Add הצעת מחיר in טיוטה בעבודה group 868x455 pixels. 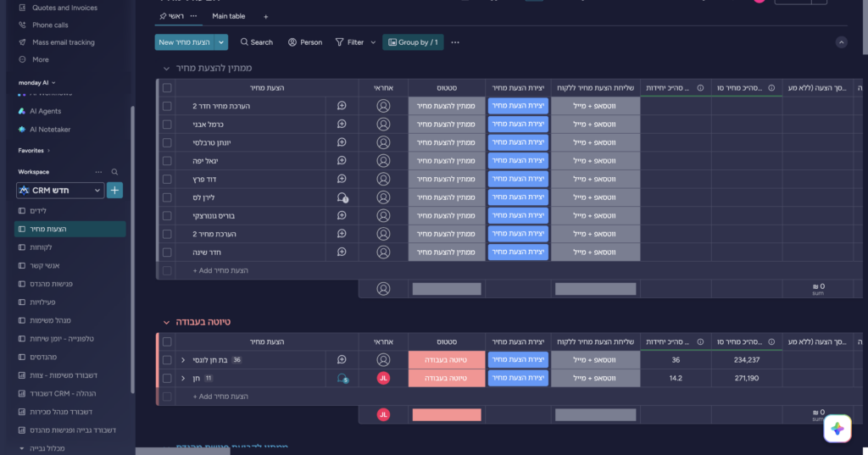pos(220,397)
